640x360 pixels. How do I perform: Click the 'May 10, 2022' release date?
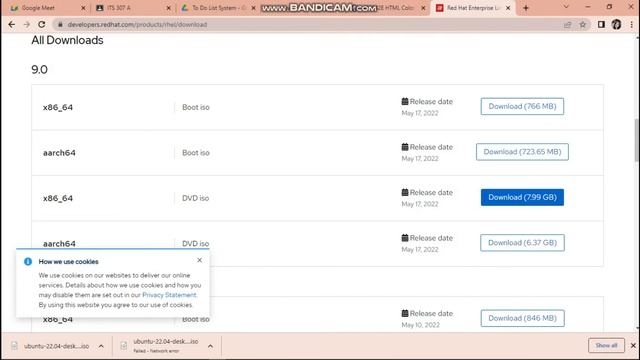click(420, 325)
